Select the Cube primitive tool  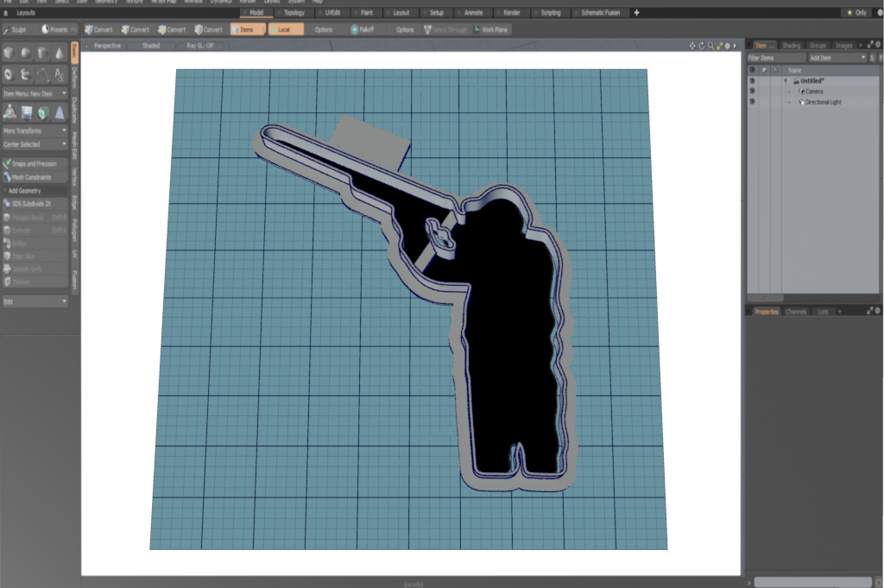(9, 53)
